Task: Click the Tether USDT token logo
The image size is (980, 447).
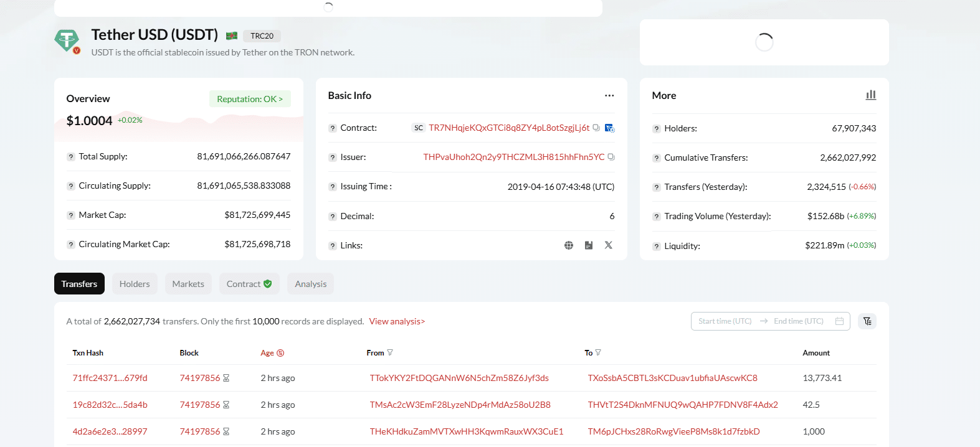Action: (67, 41)
